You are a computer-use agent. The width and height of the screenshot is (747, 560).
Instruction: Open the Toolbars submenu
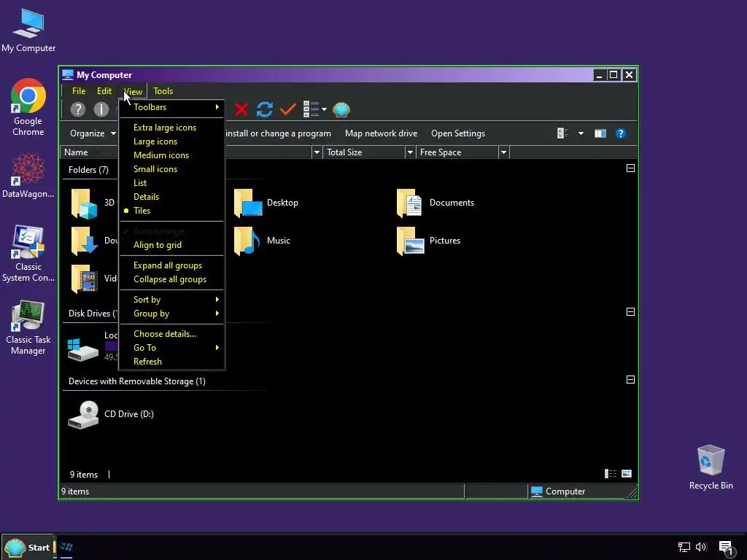pos(172,107)
